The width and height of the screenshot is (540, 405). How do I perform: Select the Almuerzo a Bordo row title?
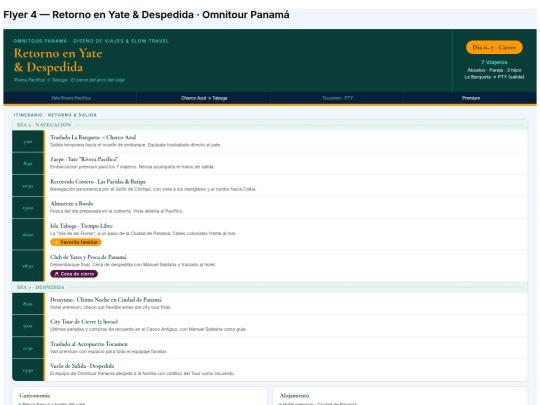72,204
